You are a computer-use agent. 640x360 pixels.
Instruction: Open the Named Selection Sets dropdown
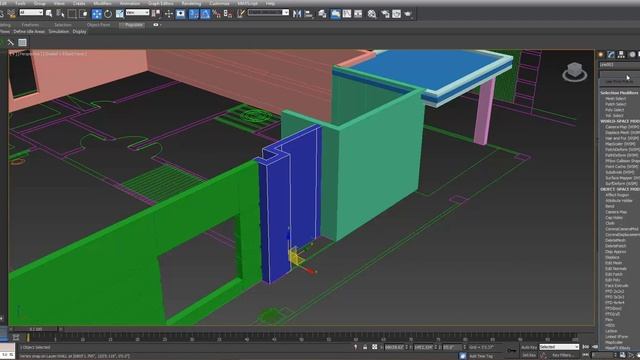[x=269, y=13]
